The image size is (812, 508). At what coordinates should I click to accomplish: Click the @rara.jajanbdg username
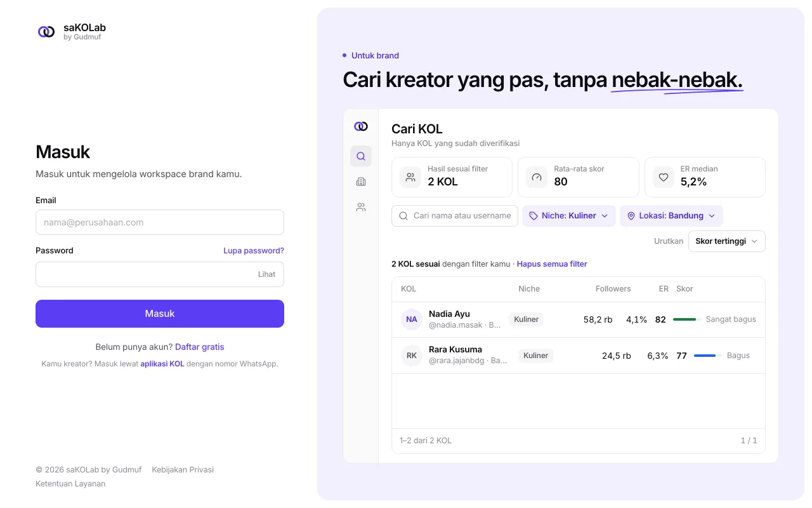[x=456, y=361]
